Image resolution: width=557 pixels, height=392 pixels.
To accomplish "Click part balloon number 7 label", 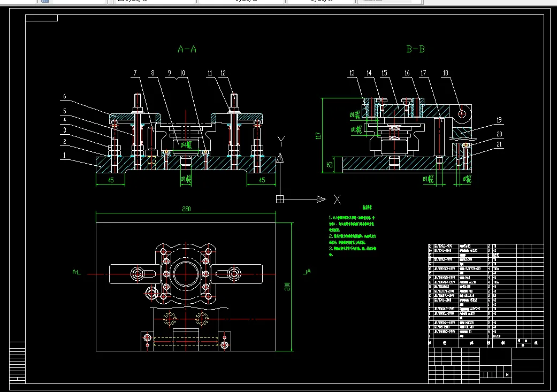I will point(135,72).
